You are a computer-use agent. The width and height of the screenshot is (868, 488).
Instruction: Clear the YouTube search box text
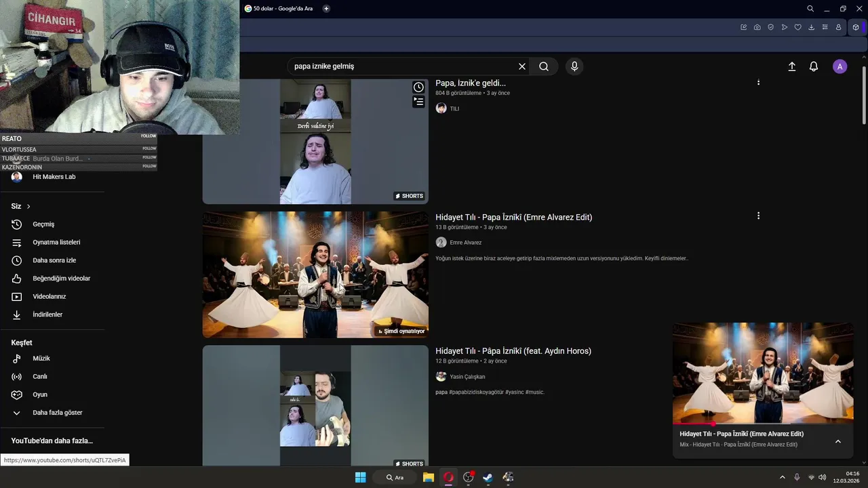tap(522, 66)
